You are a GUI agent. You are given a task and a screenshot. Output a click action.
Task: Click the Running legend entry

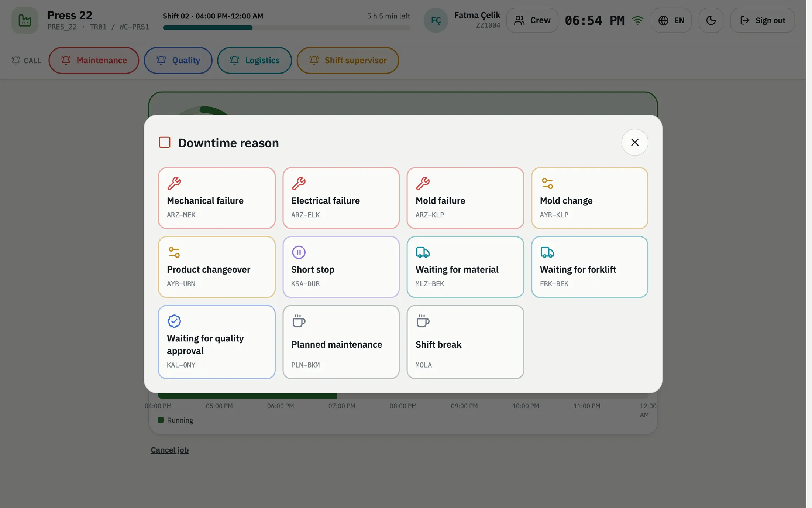(176, 420)
